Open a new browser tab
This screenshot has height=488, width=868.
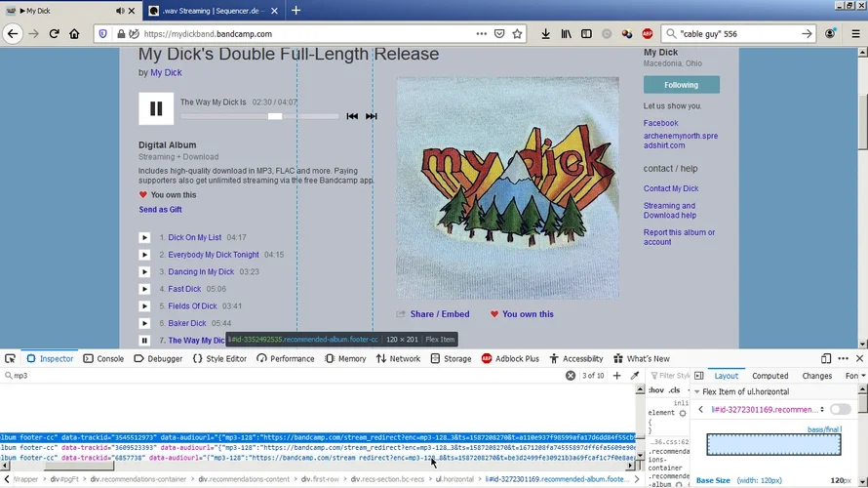pos(296,11)
